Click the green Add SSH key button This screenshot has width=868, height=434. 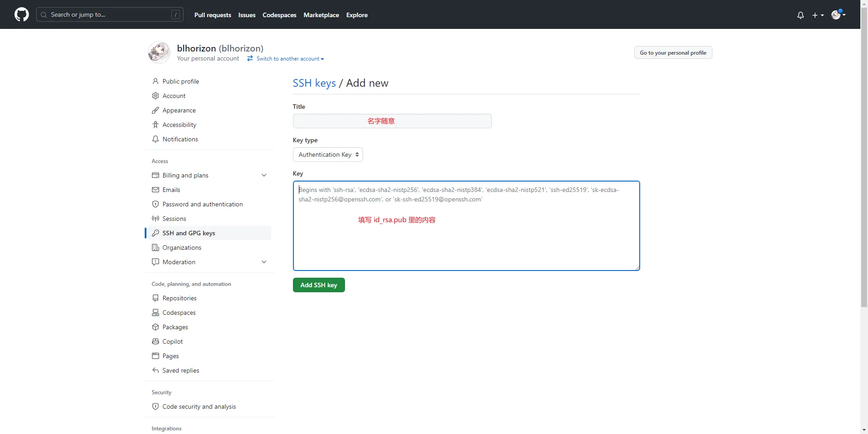point(319,285)
